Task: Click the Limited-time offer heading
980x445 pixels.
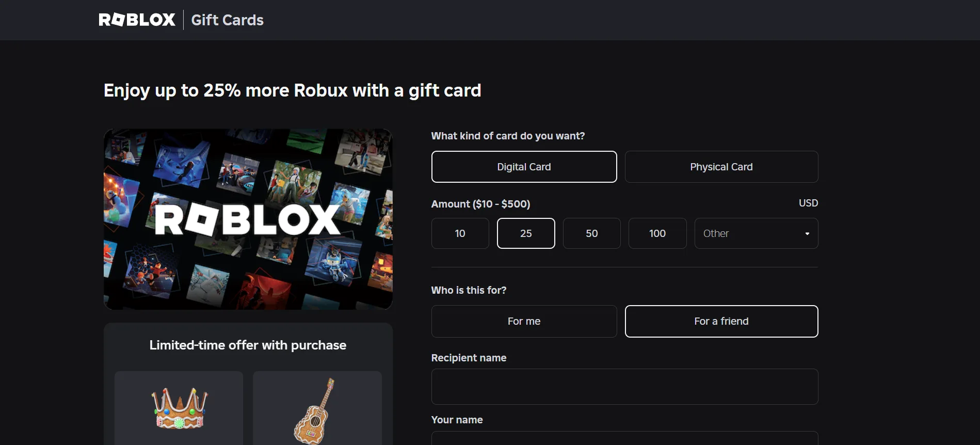Action: pyautogui.click(x=248, y=345)
